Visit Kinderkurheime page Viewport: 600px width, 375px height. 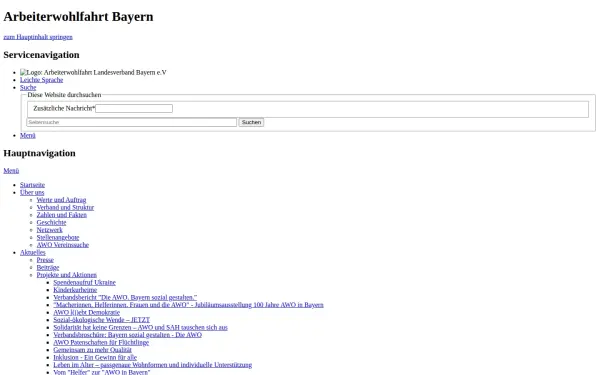pos(75,290)
